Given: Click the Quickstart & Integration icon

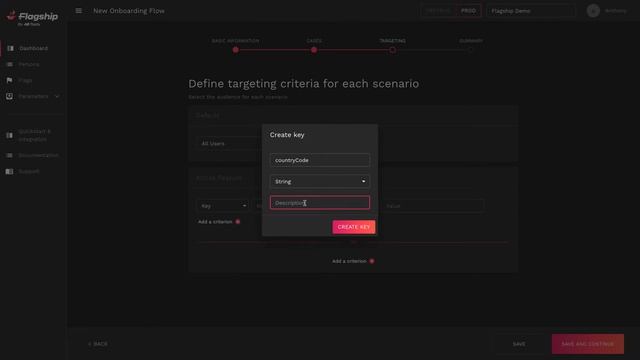Looking at the screenshot, I should [x=9, y=135].
